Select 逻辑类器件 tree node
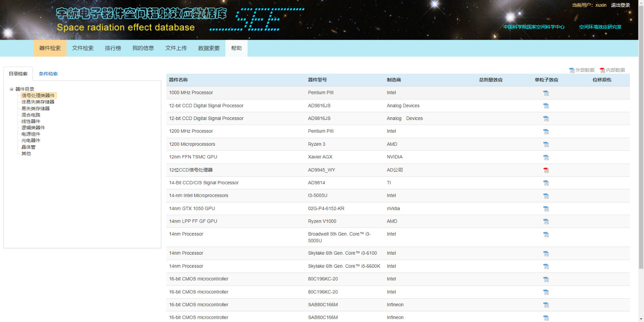The height and width of the screenshot is (322, 644). pos(33,128)
